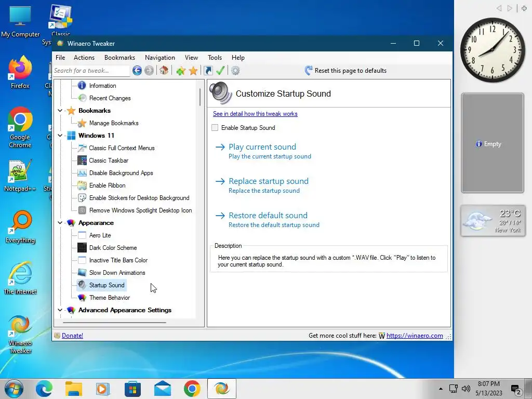532x399 pixels.
Task: Open Recent Changes in the tree
Action: click(x=110, y=98)
